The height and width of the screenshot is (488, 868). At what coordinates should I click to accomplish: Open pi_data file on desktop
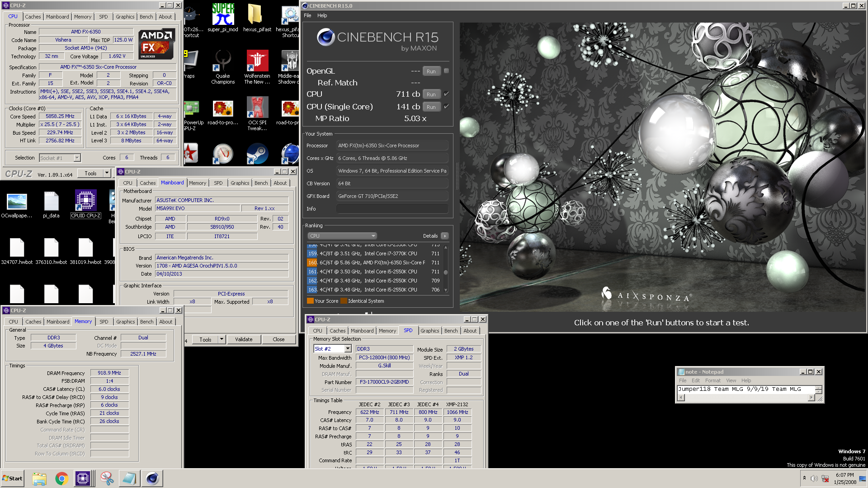pos(51,204)
